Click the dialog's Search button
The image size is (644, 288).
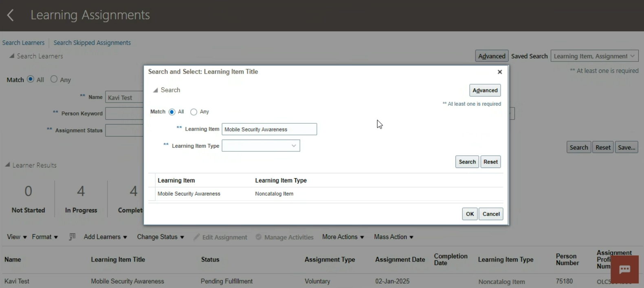(x=467, y=162)
